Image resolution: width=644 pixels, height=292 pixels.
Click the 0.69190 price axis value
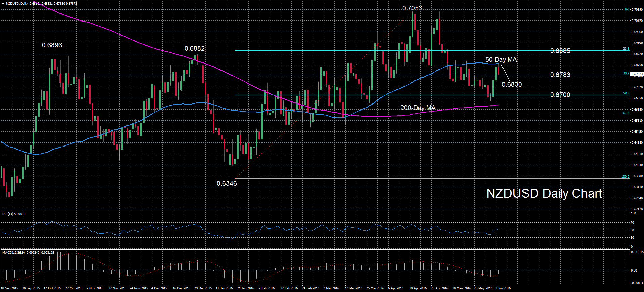pos(637,43)
